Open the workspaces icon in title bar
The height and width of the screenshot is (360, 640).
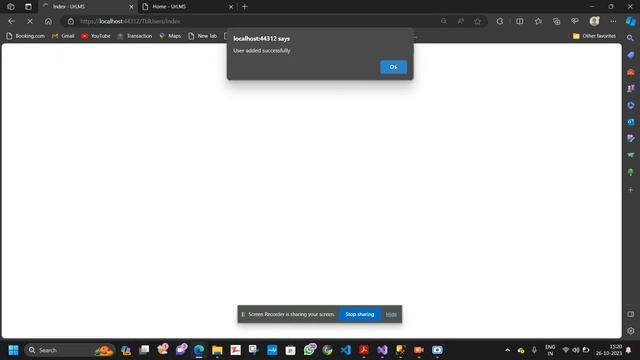pyautogui.click(x=11, y=7)
